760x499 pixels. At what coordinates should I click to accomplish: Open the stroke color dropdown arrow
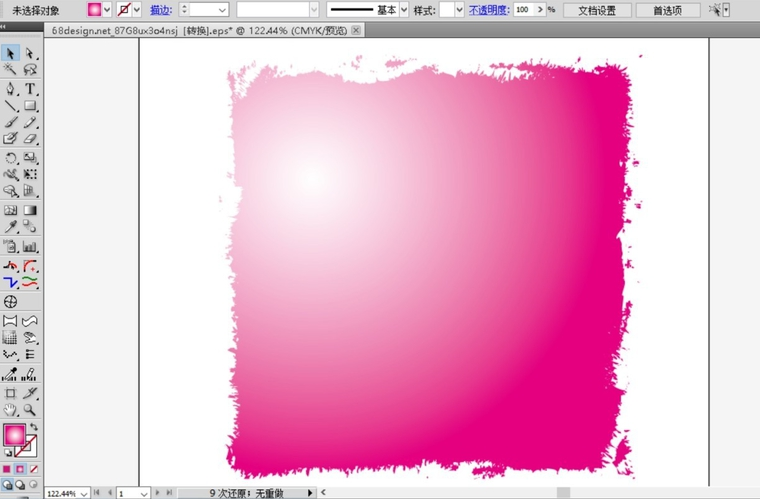click(x=137, y=10)
